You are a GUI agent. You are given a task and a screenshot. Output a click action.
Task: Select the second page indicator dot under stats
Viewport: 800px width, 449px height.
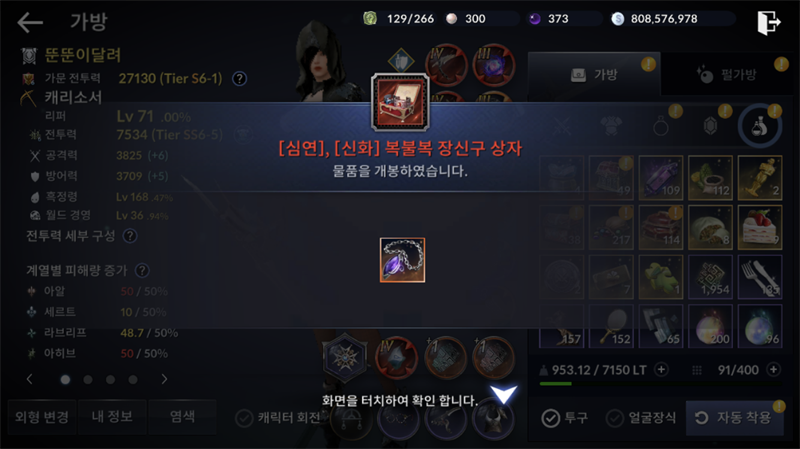[88, 380]
